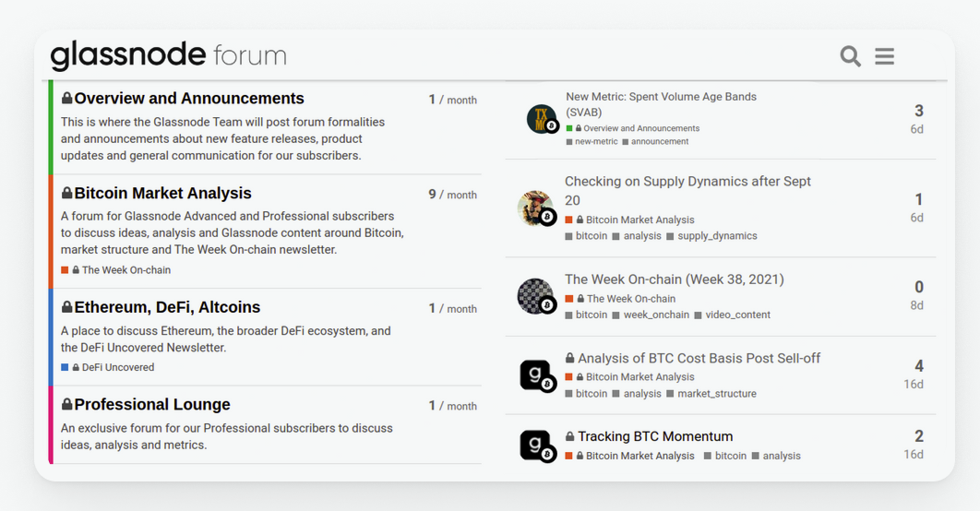The image size is (980, 511).
Task: Click 8d activity time on Week 38 topic
Action: [917, 305]
